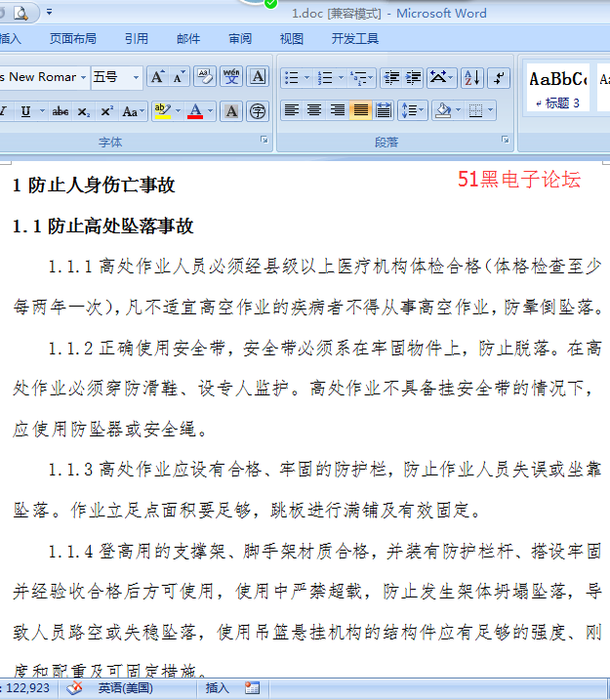Screen dimensions: 610x700
Task: Open shading color dropdown arrow
Action: click(x=459, y=110)
